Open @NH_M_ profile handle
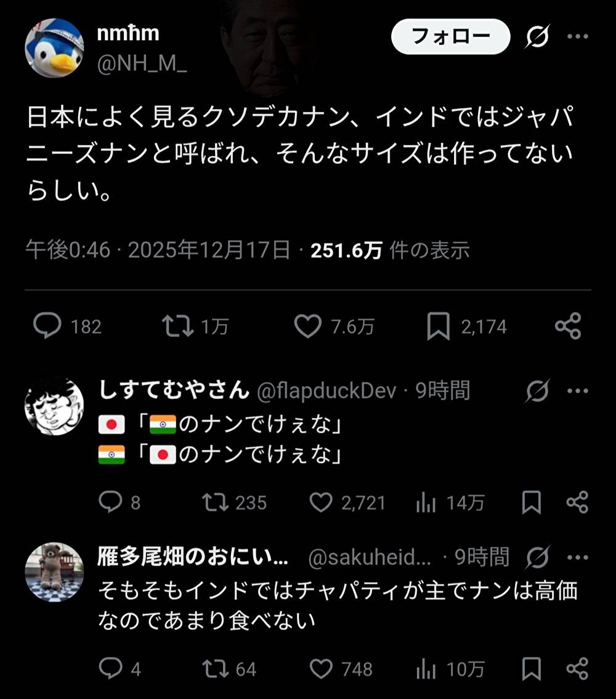 coord(142,63)
